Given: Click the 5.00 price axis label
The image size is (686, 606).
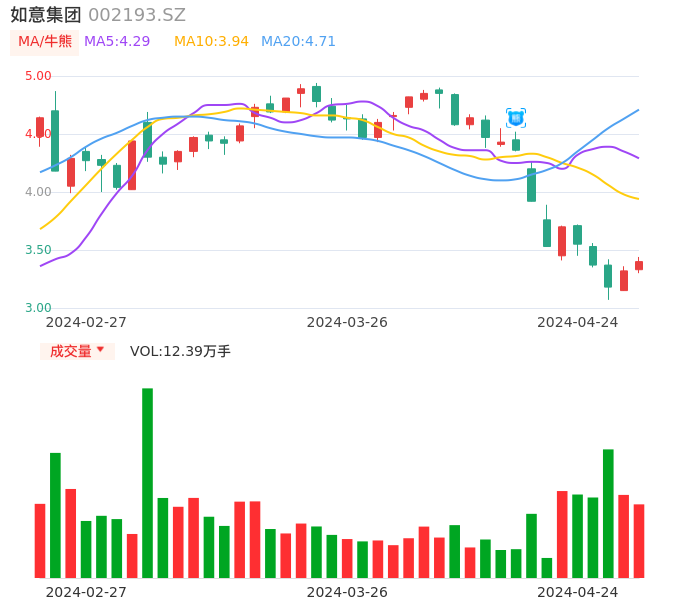Looking at the screenshot, I should [x=38, y=76].
